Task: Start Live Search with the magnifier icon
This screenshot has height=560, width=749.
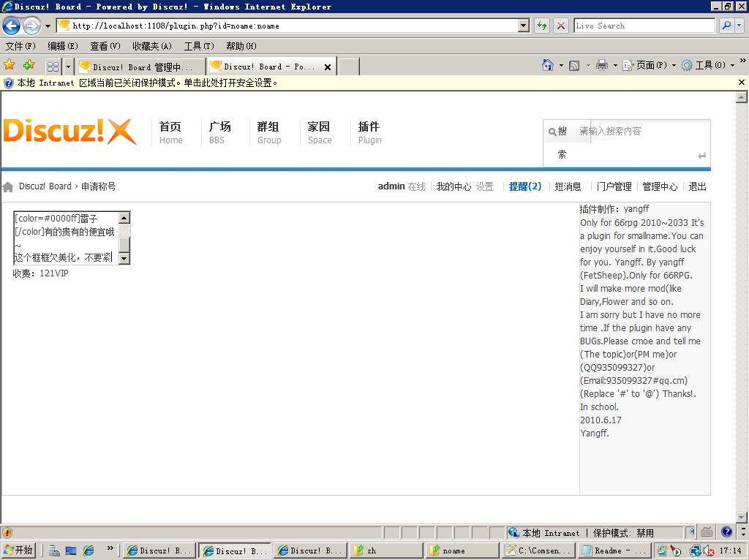Action: click(x=726, y=26)
